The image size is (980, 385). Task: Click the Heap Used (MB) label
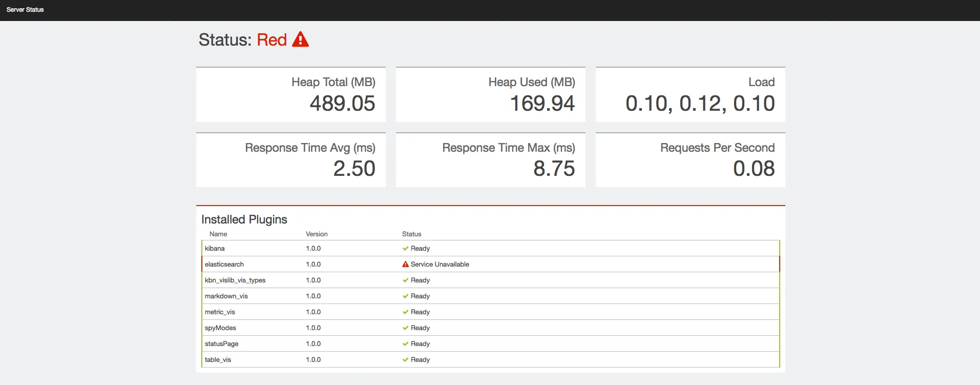532,82
